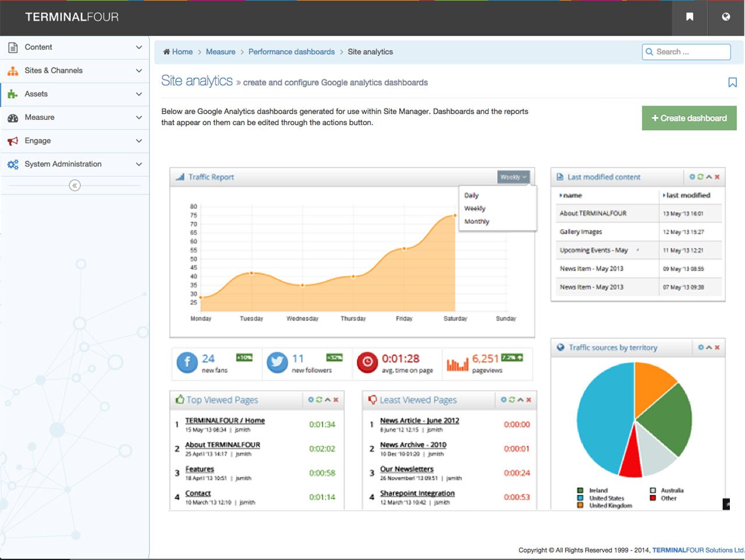The height and width of the screenshot is (560, 745).
Task: Click the TERMINALFOUR logo
Action: click(x=72, y=17)
